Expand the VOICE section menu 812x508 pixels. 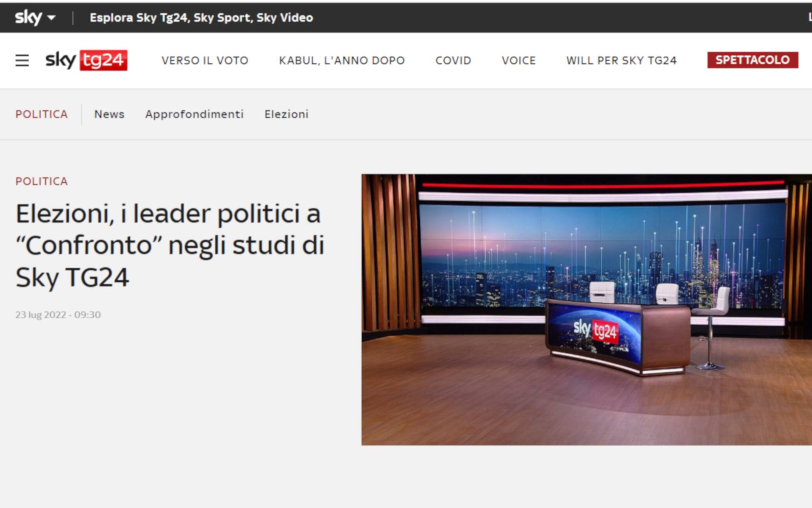click(x=518, y=60)
